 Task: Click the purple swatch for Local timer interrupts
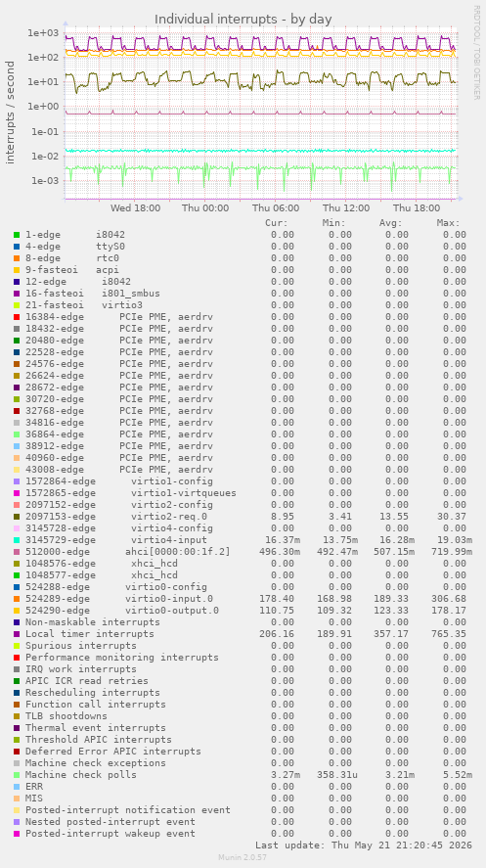point(17,634)
